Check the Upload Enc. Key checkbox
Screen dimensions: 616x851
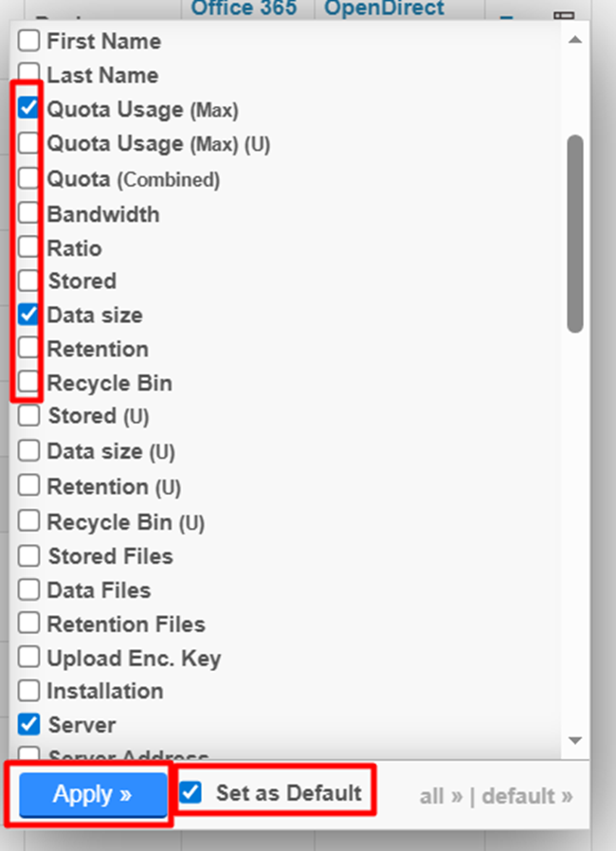click(x=29, y=658)
